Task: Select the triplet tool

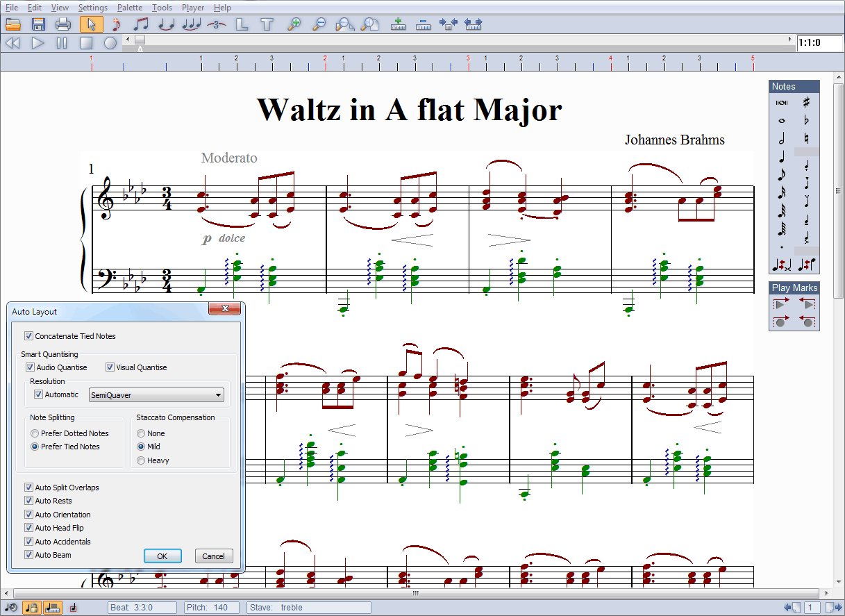Action: pos(217,25)
